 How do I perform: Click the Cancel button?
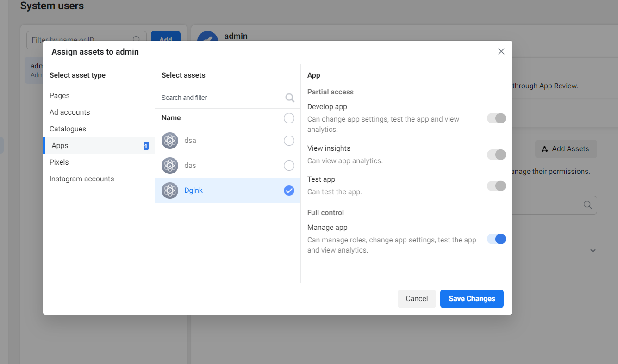pos(417,299)
